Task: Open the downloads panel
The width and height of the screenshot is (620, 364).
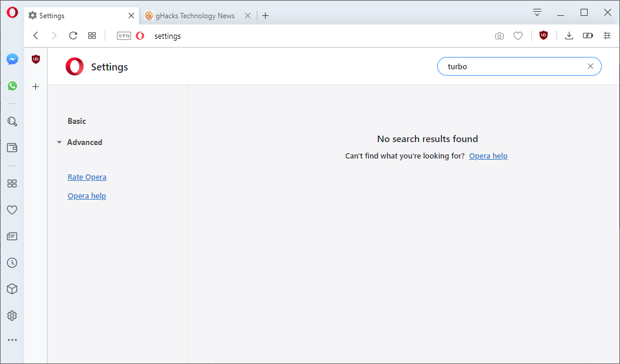Action: pos(569,36)
